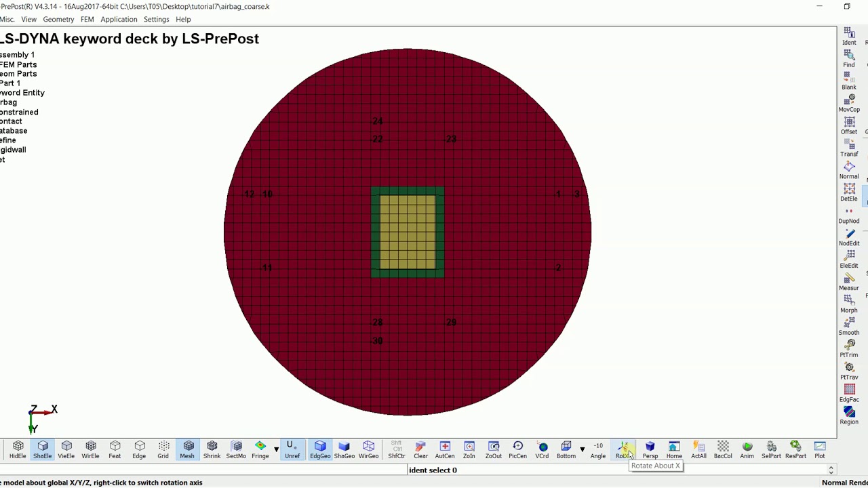Click the Angle rotation value -10
Viewport: 868px width, 488px height.
598,449
